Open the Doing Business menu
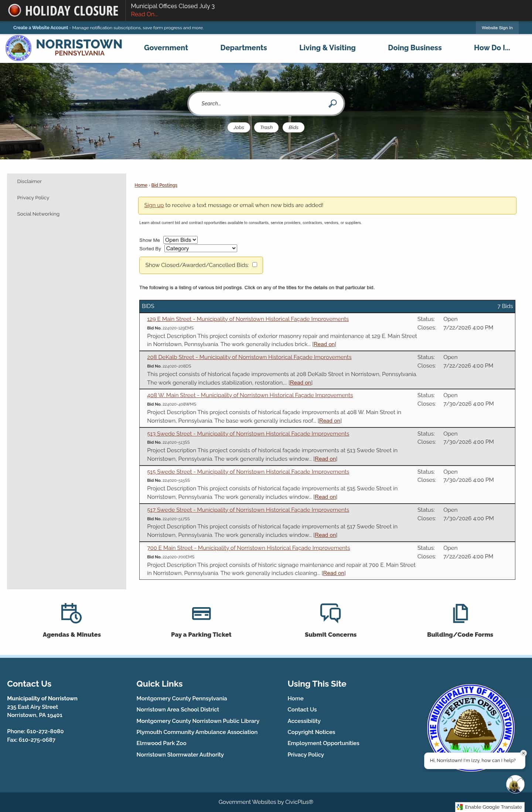Screen dimensions: 532x812 click(415, 48)
